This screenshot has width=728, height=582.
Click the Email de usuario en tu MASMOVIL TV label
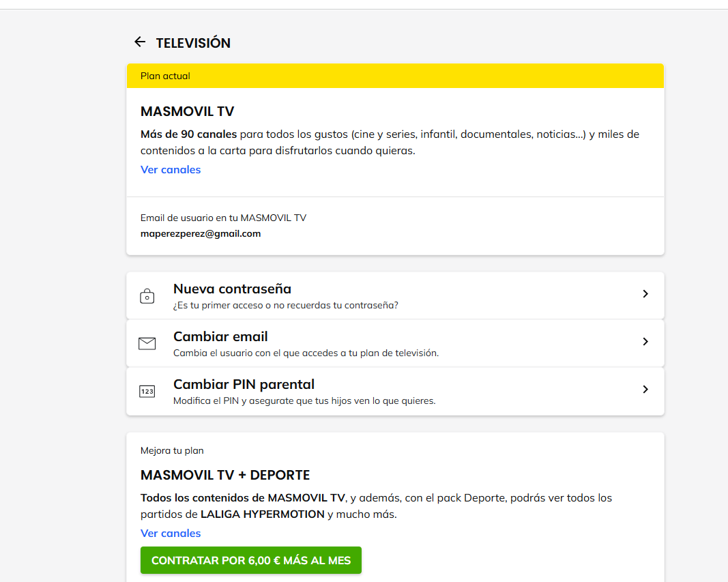click(223, 218)
